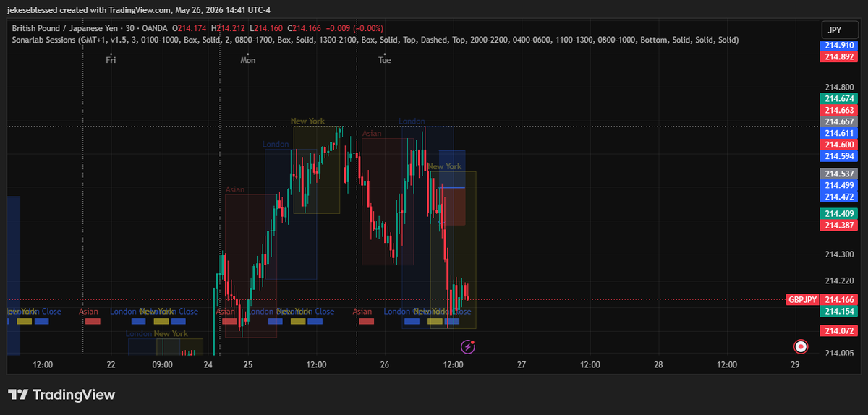The image size is (868, 415).
Task: Click the H214.212 high value
Action: pos(229,28)
